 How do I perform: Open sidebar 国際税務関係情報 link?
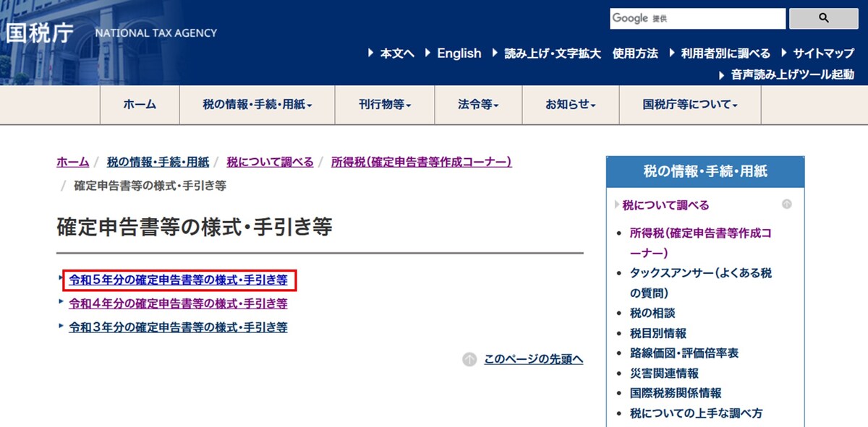point(676,394)
